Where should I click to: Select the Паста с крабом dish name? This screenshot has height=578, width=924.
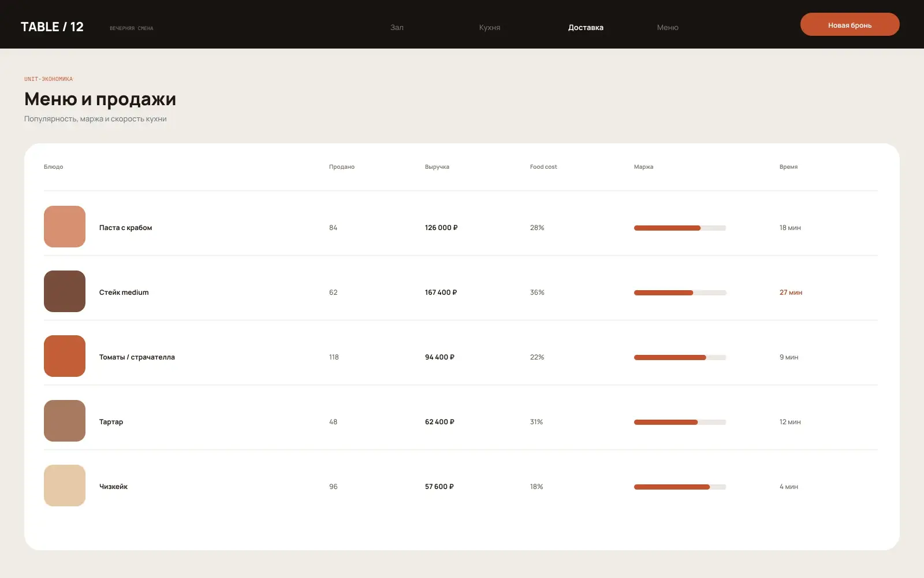click(x=125, y=228)
